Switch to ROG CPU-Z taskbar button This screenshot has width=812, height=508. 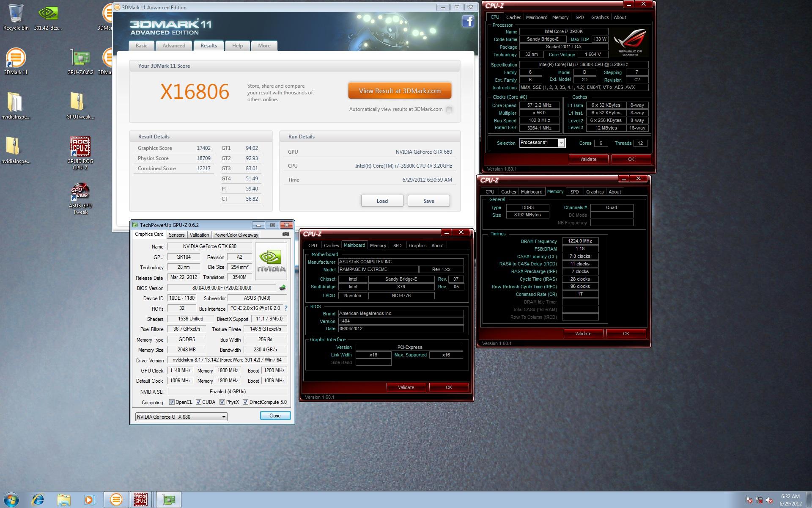141,500
